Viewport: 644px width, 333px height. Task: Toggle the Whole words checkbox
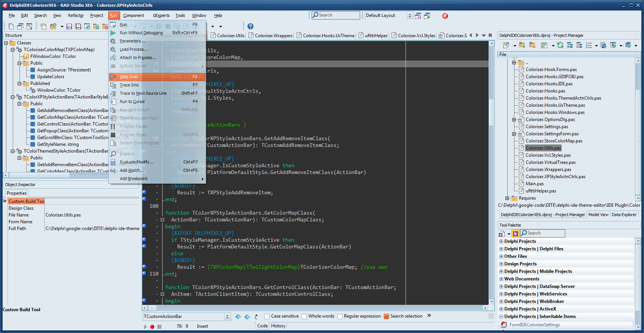tap(304, 316)
